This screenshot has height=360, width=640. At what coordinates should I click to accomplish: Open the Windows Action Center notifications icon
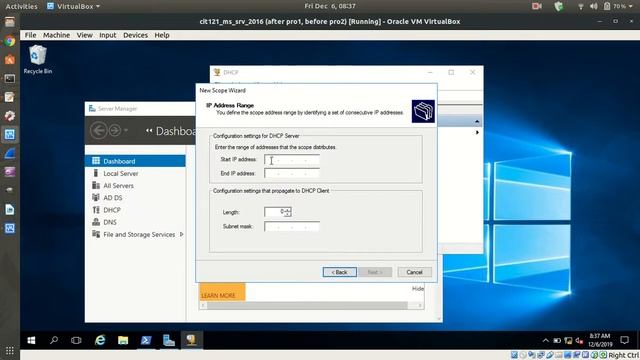point(624,340)
